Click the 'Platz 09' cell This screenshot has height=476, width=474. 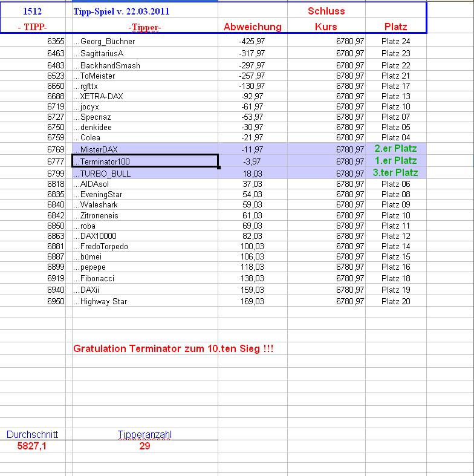[396, 205]
